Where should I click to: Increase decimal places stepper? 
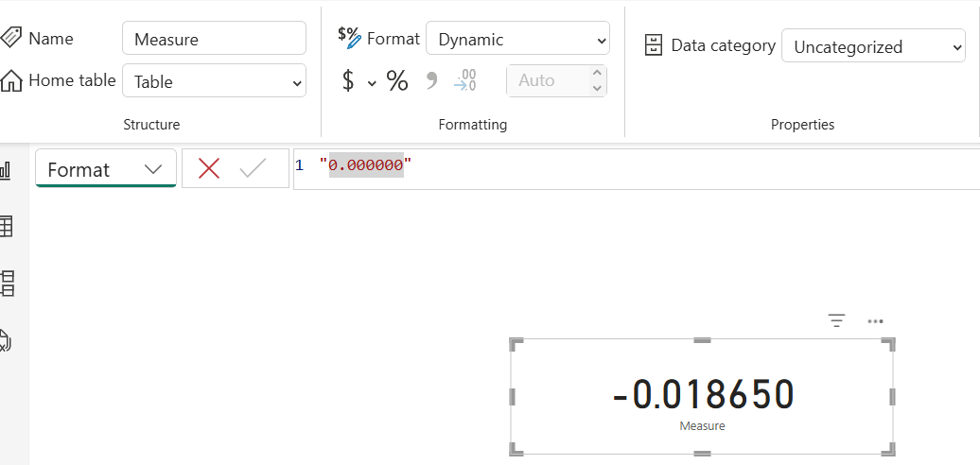[597, 73]
